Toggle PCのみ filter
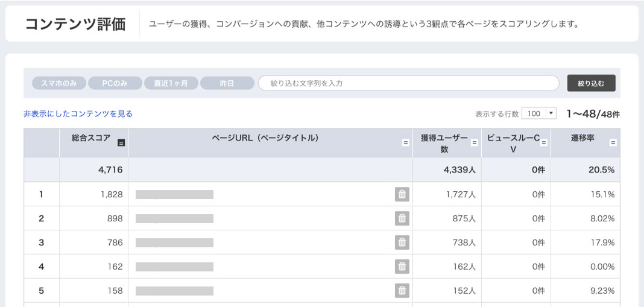This screenshot has width=644, height=307. [x=115, y=83]
